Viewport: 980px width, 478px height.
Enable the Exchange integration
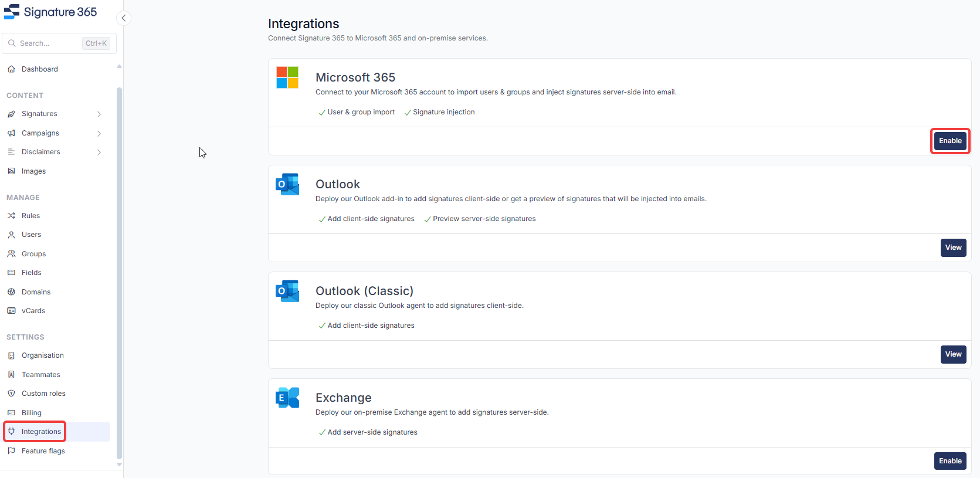pos(950,461)
